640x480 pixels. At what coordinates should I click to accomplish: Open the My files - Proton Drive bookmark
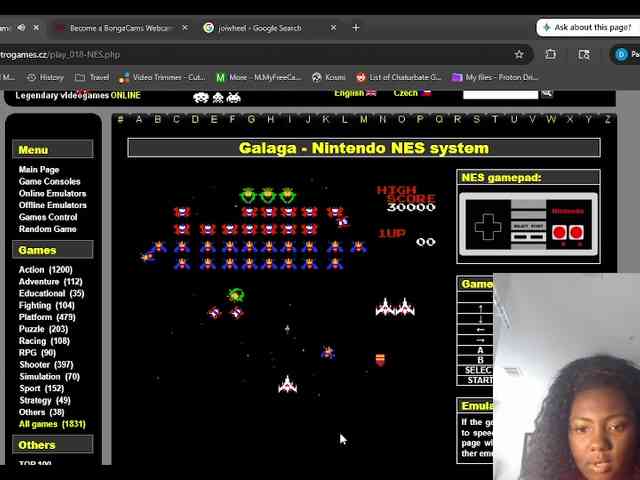pos(495,77)
